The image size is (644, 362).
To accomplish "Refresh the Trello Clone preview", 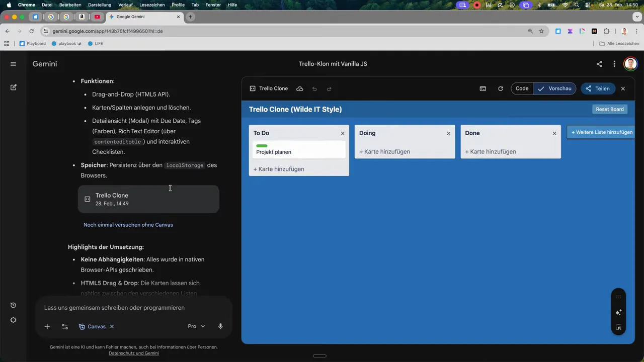I will (500, 88).
